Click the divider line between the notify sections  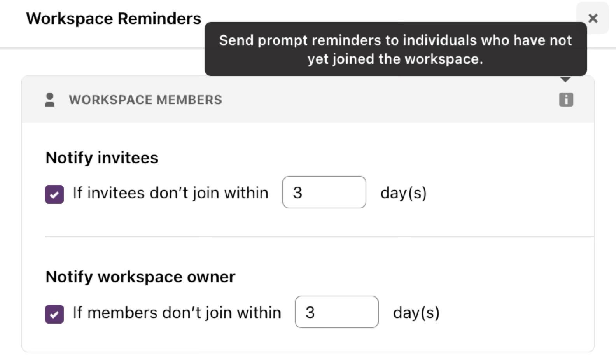click(x=320, y=236)
